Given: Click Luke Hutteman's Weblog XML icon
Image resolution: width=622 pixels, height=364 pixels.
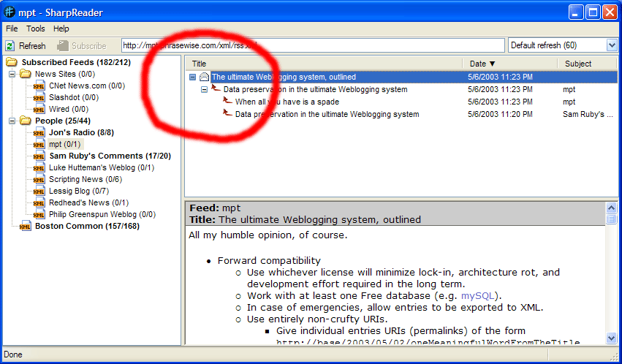Looking at the screenshot, I should pyautogui.click(x=39, y=167).
